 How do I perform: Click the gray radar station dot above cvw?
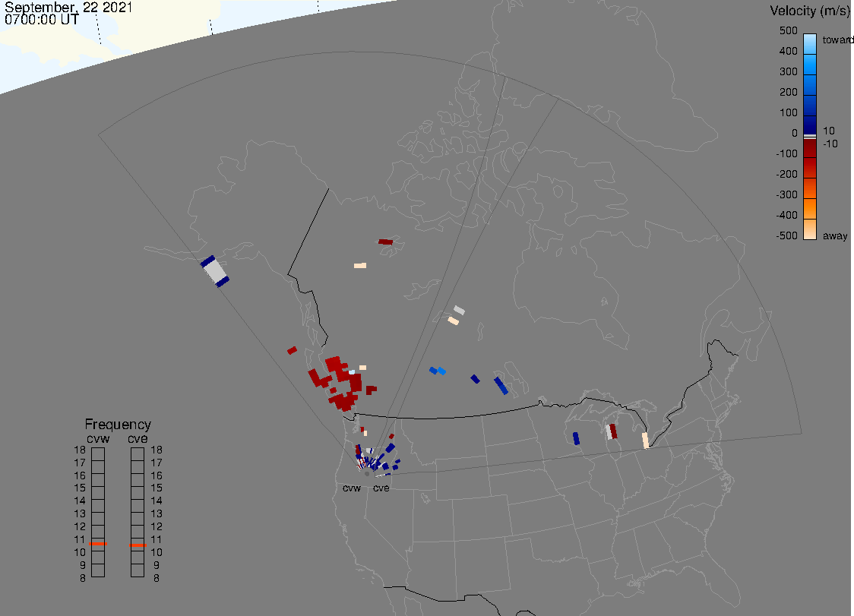point(367,474)
